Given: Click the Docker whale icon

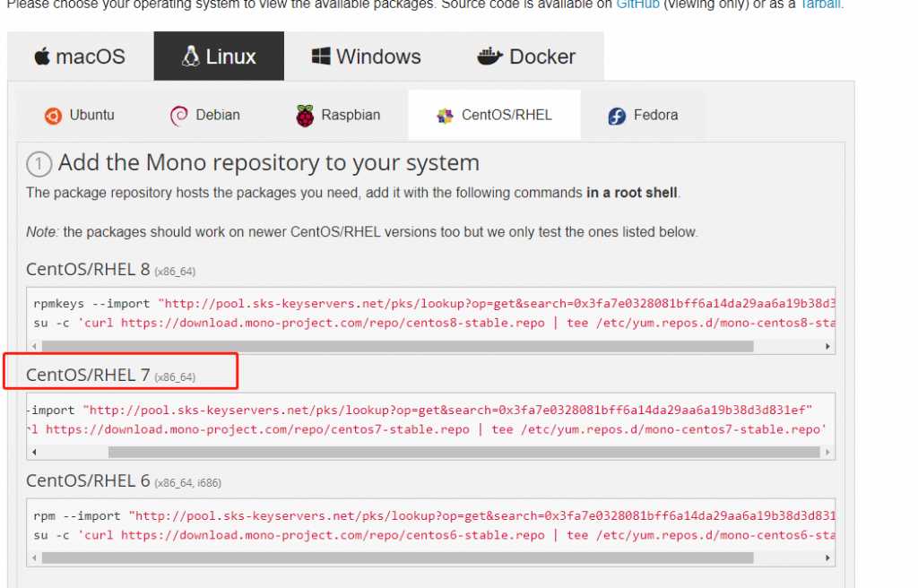Looking at the screenshot, I should tap(490, 56).
